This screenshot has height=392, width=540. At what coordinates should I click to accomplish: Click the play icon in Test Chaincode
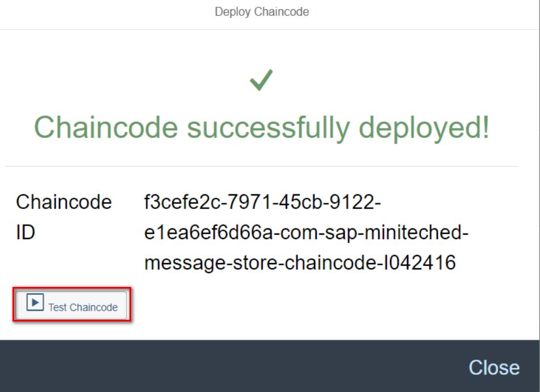(35, 302)
